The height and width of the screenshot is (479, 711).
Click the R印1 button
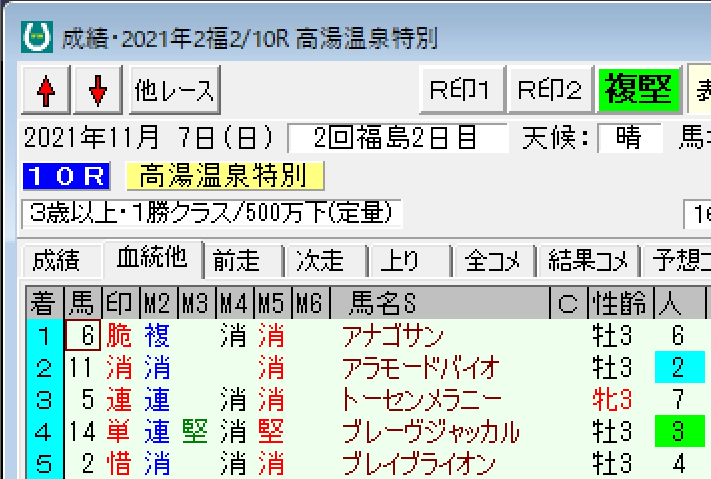click(462, 90)
